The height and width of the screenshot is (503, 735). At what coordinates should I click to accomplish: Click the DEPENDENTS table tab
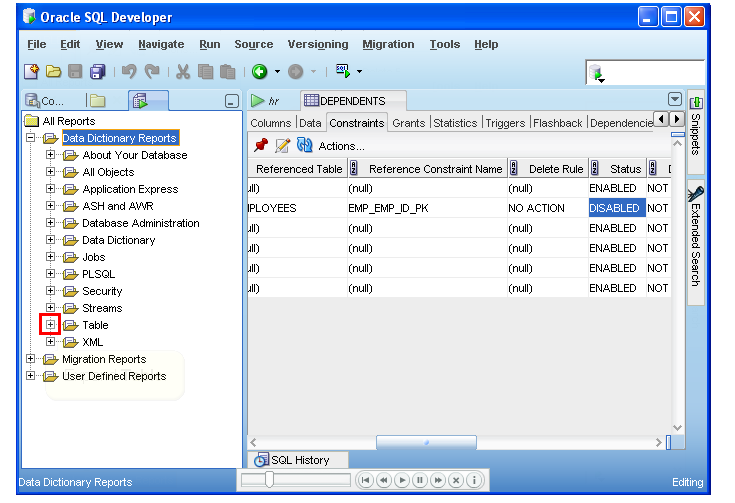point(352,101)
